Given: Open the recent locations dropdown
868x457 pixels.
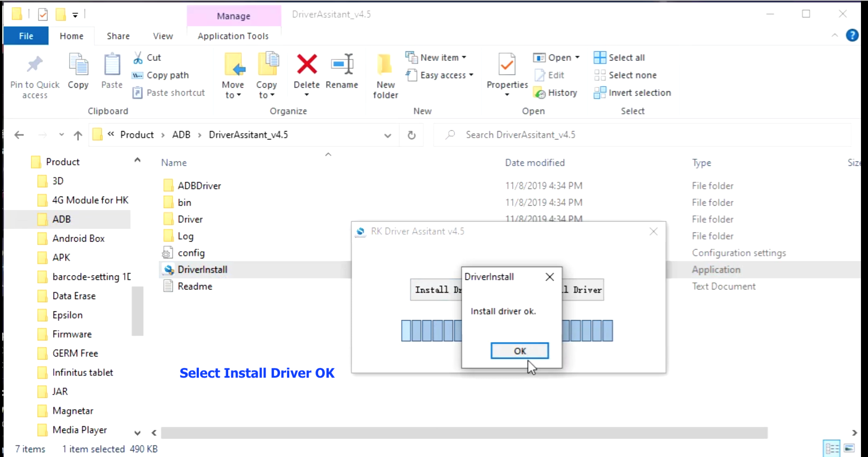Looking at the screenshot, I should [x=61, y=135].
